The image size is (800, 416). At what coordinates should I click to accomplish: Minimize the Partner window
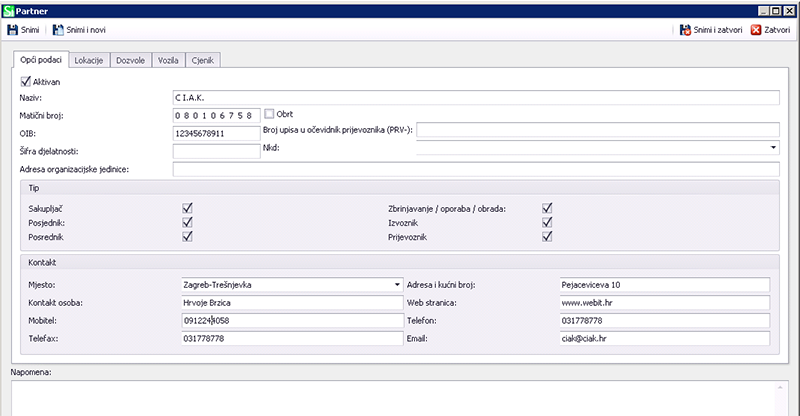[x=764, y=11]
